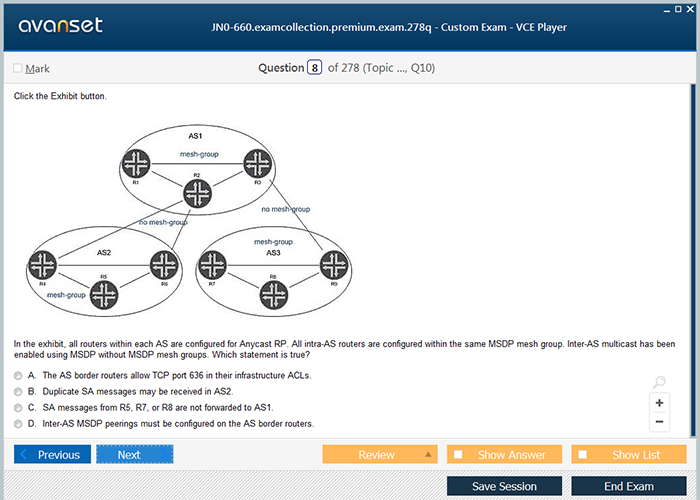
Task: Click the AS1 label in the diagram
Action: [195, 136]
